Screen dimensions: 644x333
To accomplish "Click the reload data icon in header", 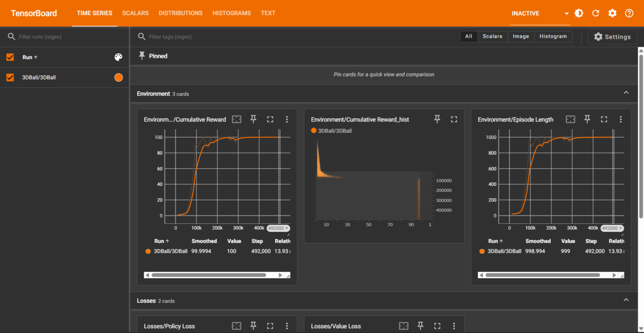I will pyautogui.click(x=595, y=13).
